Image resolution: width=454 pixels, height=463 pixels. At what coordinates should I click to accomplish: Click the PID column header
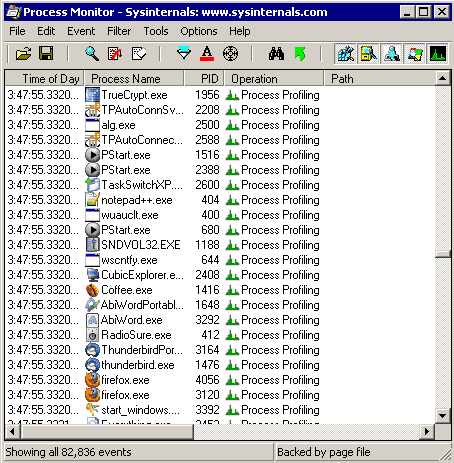coord(204,79)
